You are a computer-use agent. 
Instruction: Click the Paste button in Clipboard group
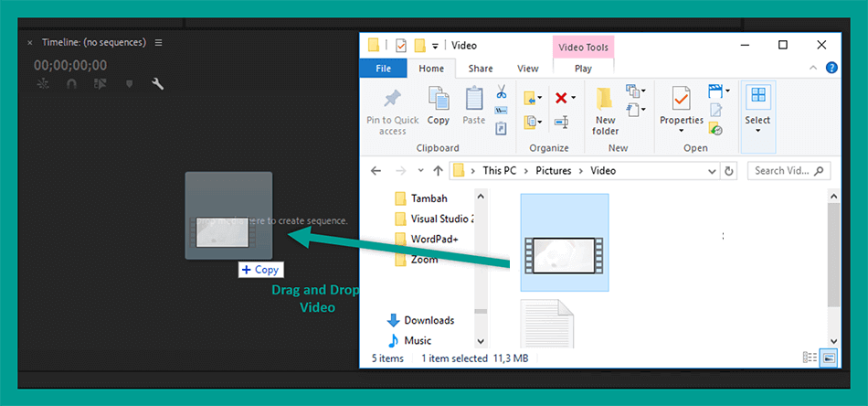point(474,106)
